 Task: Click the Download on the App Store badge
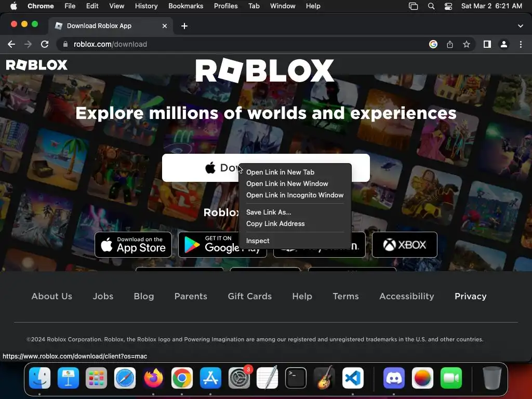[133, 245]
